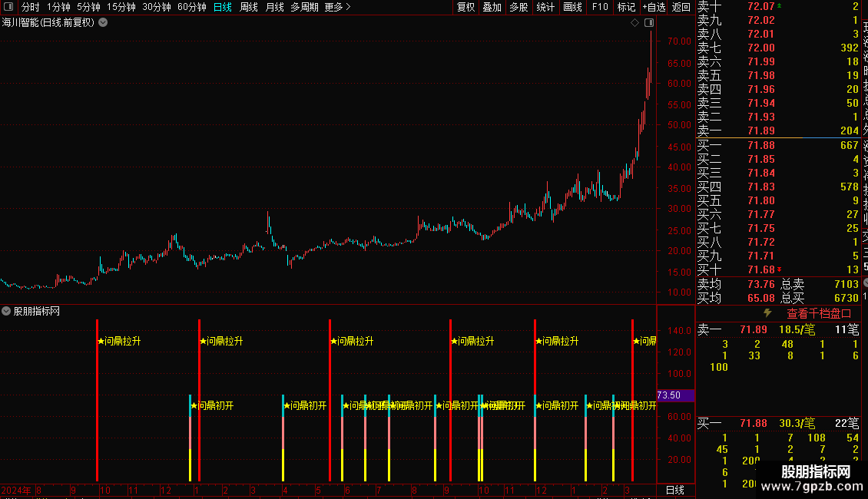Click the diamond icon above the chart
Image resolution: width=868 pixels, height=499 pixels.
(x=635, y=23)
